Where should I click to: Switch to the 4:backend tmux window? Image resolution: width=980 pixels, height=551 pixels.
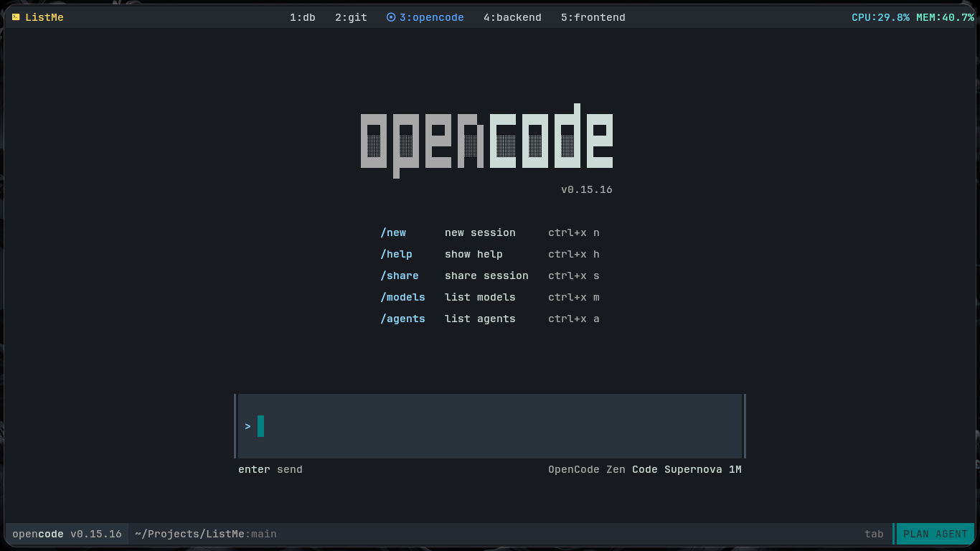[x=512, y=17]
